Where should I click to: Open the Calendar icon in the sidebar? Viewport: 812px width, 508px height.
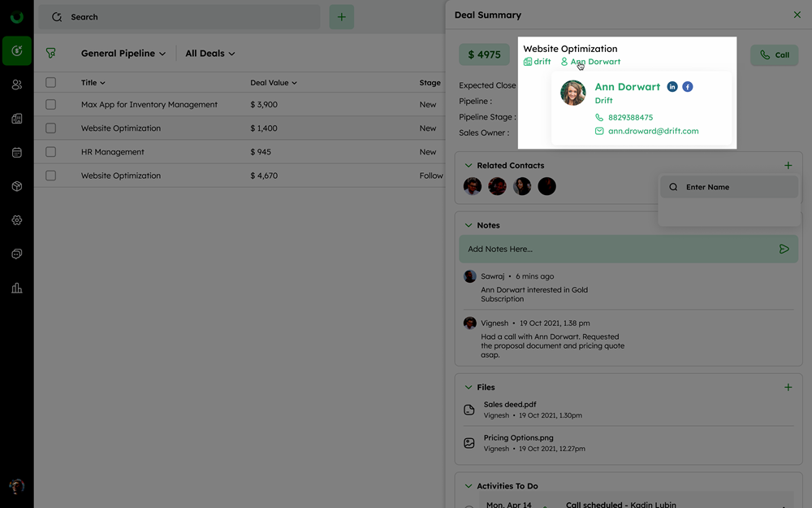pyautogui.click(x=16, y=153)
